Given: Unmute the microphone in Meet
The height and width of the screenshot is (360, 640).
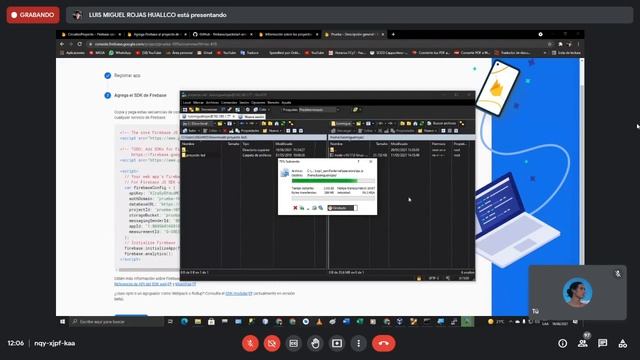Looking at the screenshot, I should click(x=250, y=343).
